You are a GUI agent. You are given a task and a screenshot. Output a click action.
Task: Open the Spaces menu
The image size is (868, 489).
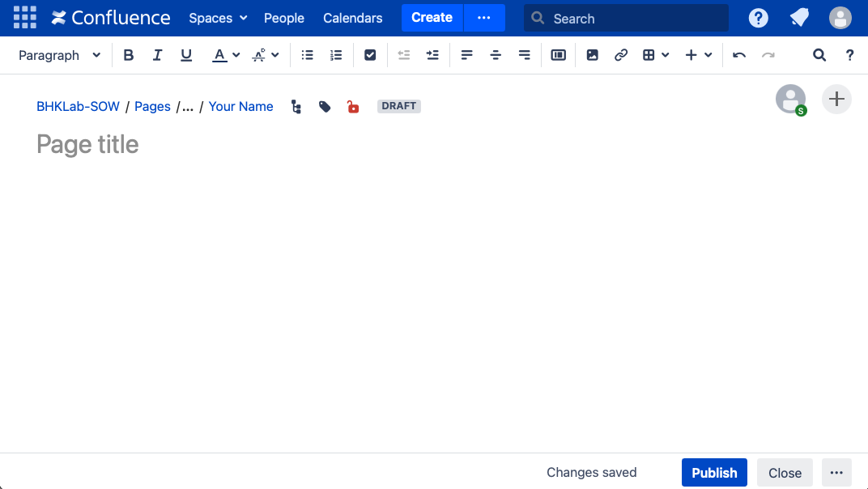coord(218,18)
